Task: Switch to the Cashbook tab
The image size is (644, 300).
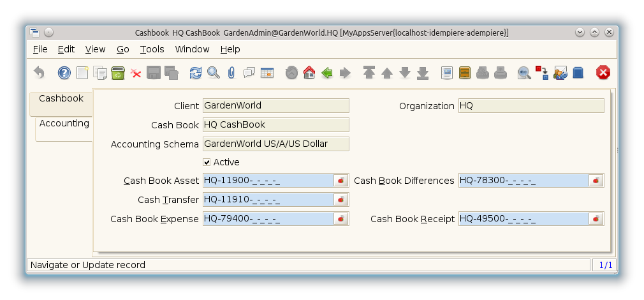Action: click(x=61, y=99)
